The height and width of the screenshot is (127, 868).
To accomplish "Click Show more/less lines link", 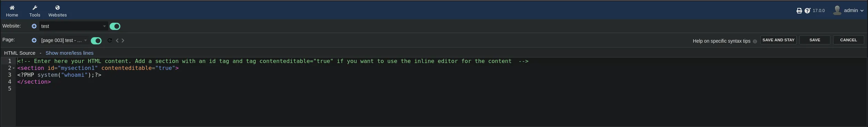I will coord(69,53).
